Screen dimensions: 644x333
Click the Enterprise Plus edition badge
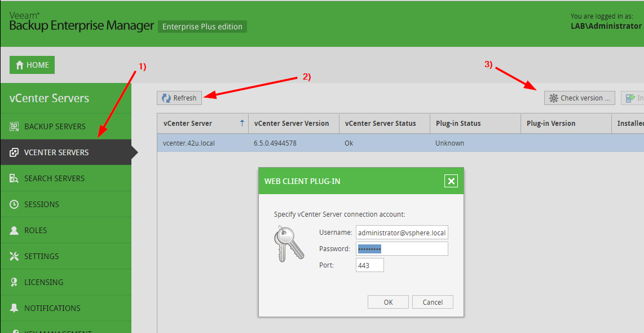tap(202, 27)
